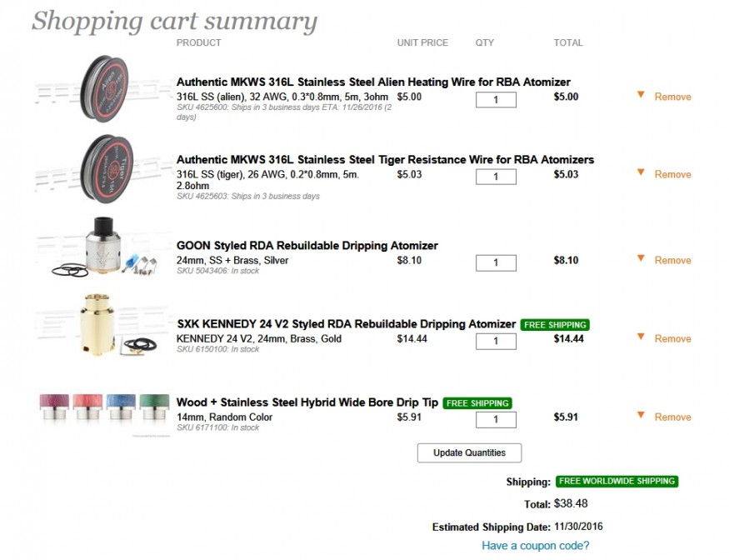Open GOON Styled RDA product title link
Viewport: 729px width, 560px height.
307,246
